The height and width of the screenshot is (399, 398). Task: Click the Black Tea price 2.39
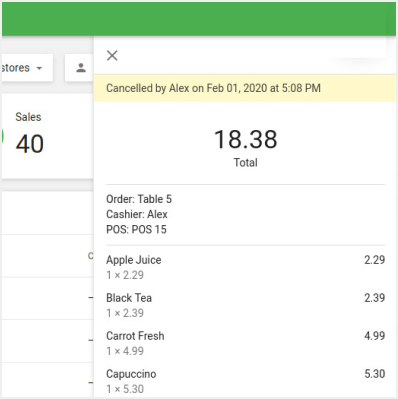(x=375, y=298)
